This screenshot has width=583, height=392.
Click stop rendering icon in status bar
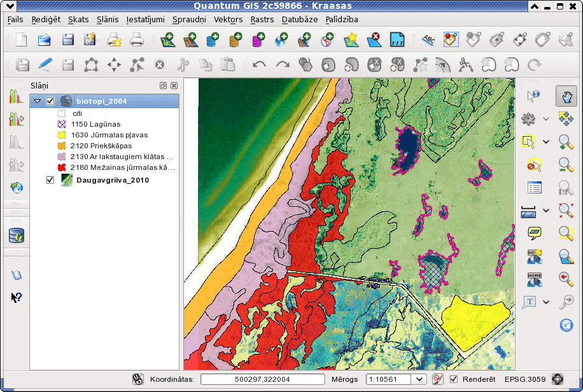(438, 379)
